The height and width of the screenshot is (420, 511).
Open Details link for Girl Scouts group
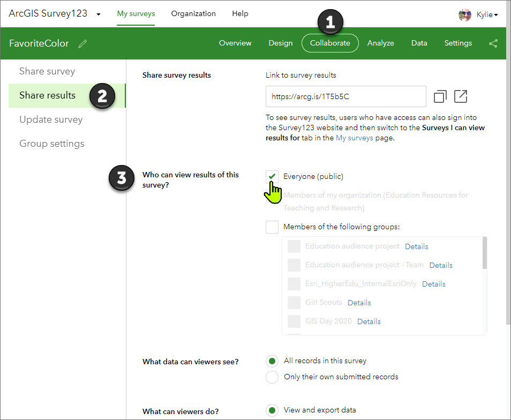pos(359,303)
